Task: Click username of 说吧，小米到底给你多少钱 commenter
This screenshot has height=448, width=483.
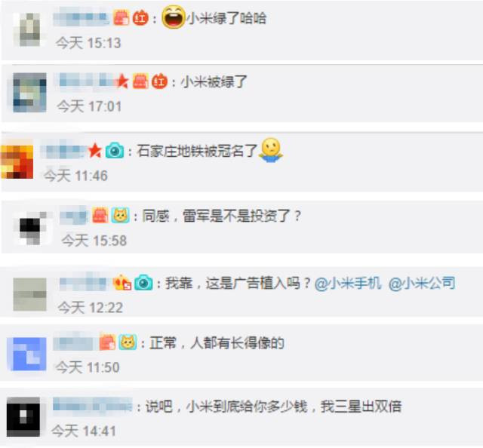Action: point(92,405)
